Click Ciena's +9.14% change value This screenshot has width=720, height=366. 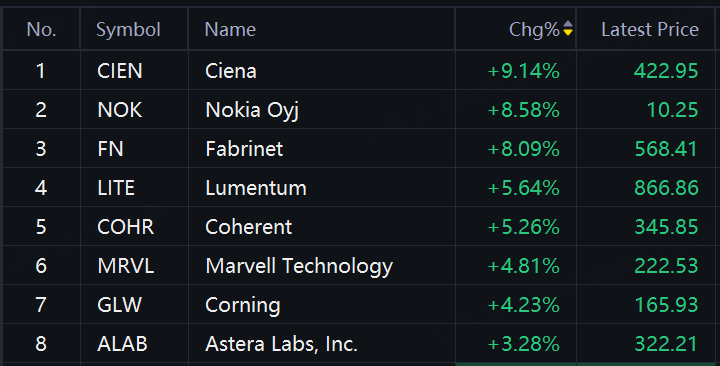pos(523,71)
